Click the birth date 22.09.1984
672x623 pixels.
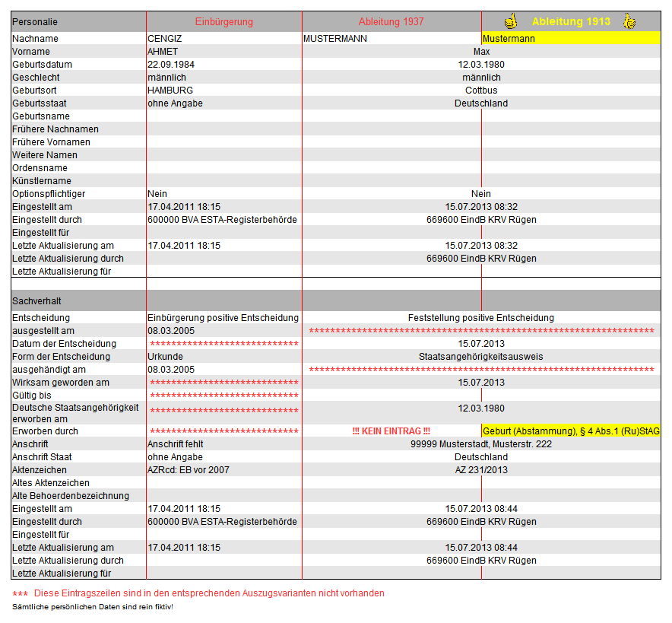coord(171,65)
